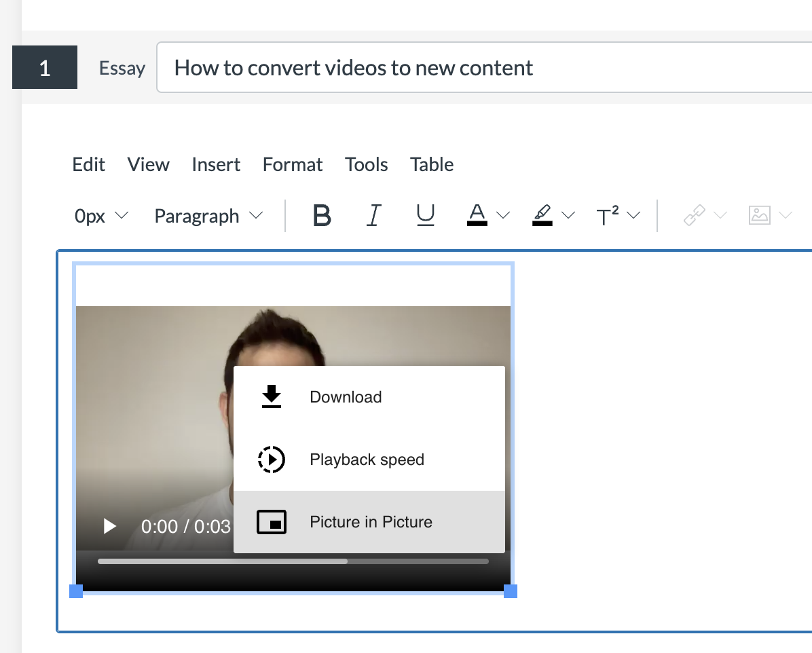Click the Picture in Picture icon
The width and height of the screenshot is (812, 653).
[272, 522]
